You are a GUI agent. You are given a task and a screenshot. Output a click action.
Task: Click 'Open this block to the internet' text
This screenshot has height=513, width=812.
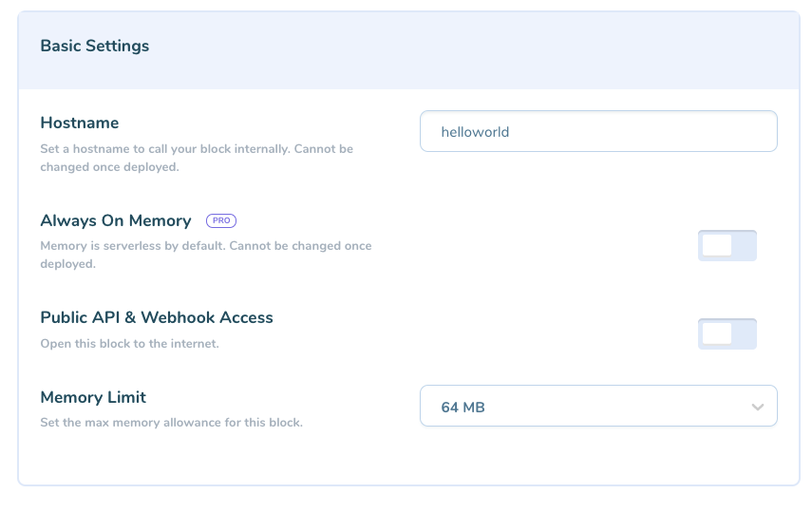tap(129, 344)
